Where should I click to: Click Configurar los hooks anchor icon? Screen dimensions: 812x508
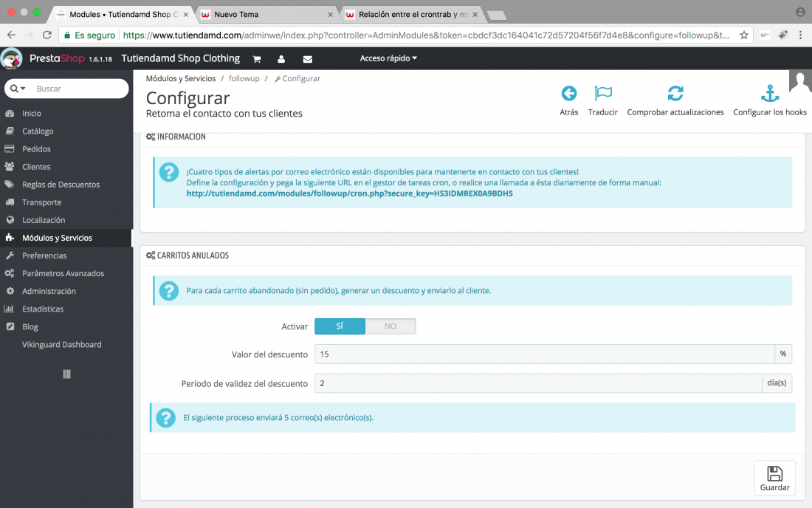(769, 94)
